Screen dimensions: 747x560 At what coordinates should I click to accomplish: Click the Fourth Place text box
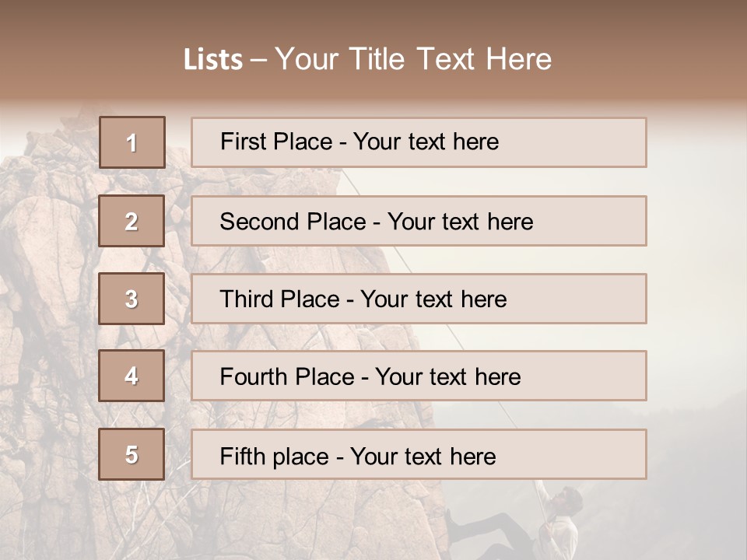click(419, 376)
